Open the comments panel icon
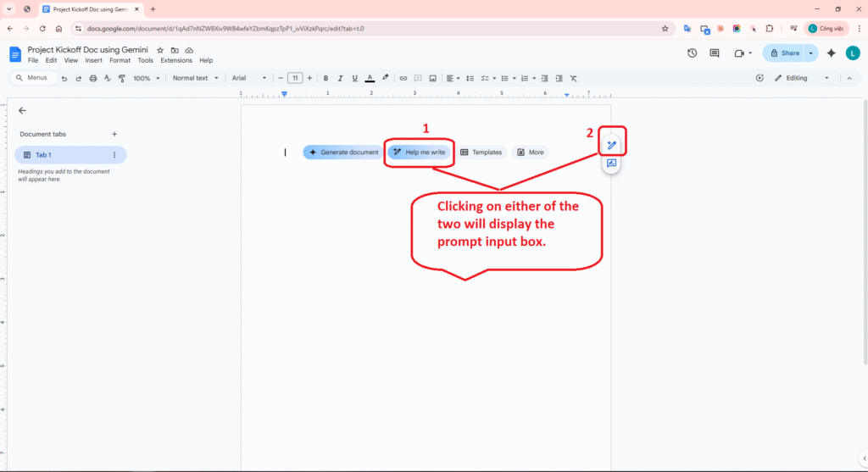868x472 pixels. tap(715, 53)
